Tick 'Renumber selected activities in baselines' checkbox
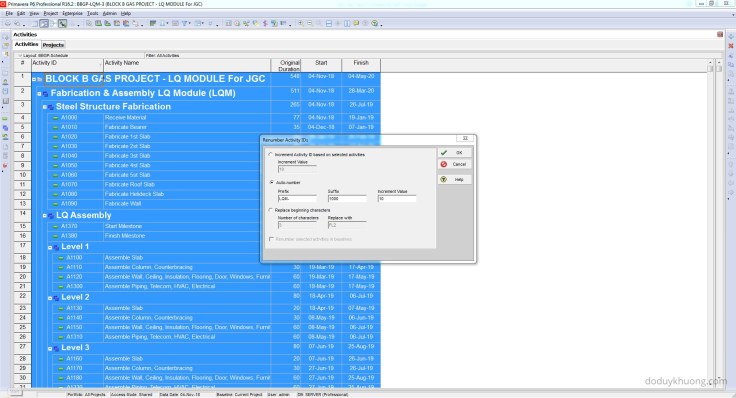736x398 pixels. tap(271, 239)
